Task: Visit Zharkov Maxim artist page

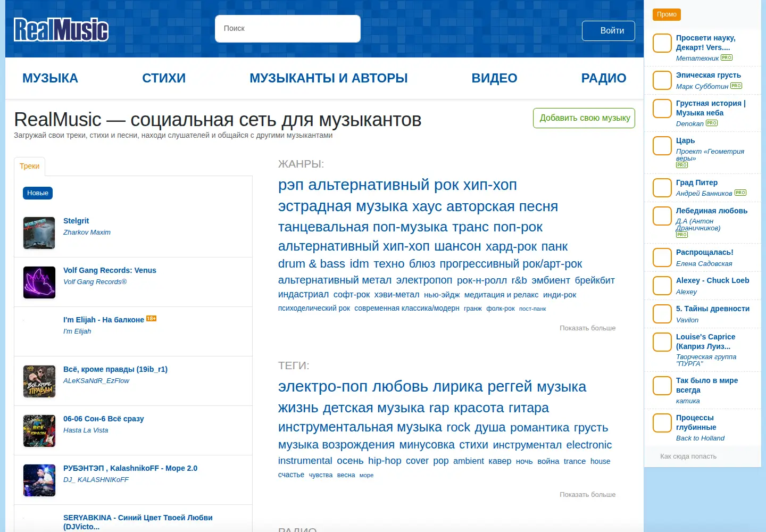Action: click(x=87, y=232)
